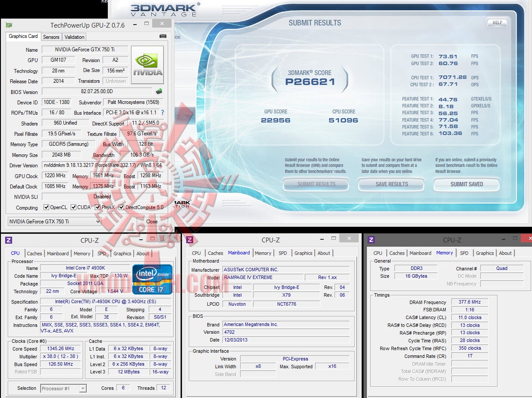Viewport: 532px width, 398px height.
Task: Select the GPU-Z Graphics Card tab
Action: [23, 36]
